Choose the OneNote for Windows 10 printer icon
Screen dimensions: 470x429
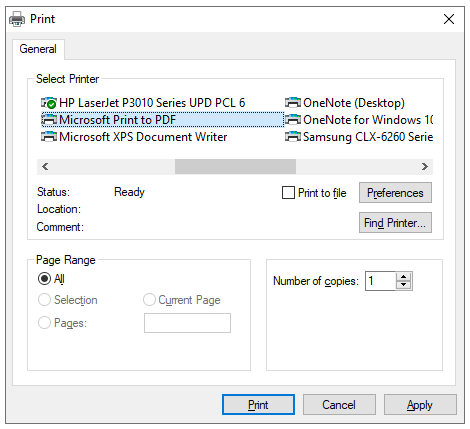pos(293,120)
